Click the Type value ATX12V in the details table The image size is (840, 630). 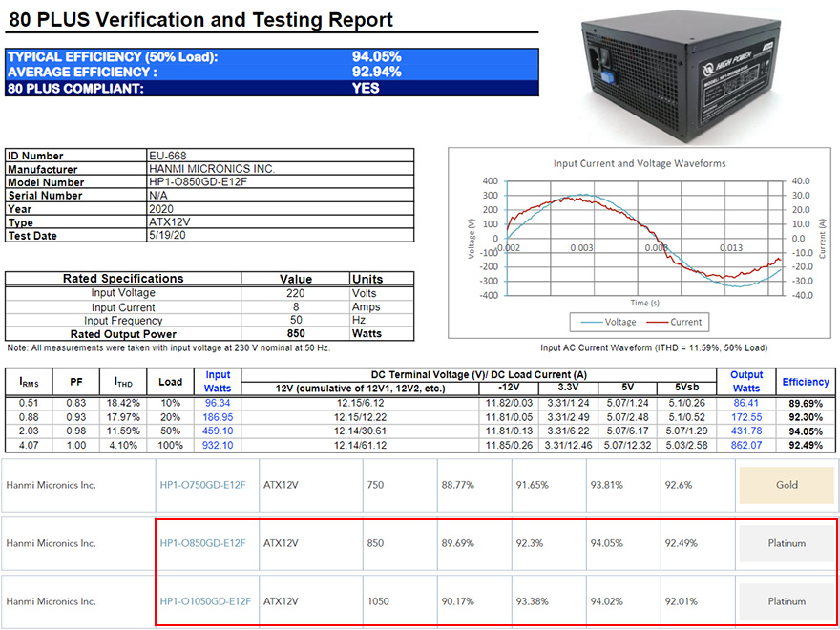click(x=281, y=222)
